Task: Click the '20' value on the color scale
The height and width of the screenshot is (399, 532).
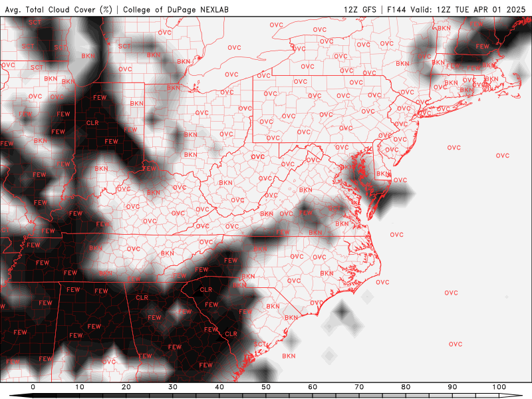Action: click(126, 387)
